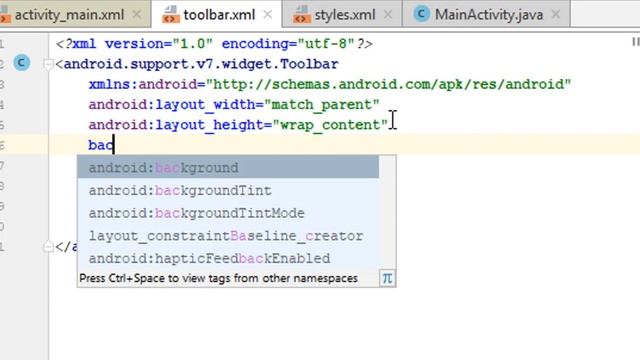This screenshot has height=360, width=640.
Task: Click the pi icon in completion popup
Action: coord(387,278)
